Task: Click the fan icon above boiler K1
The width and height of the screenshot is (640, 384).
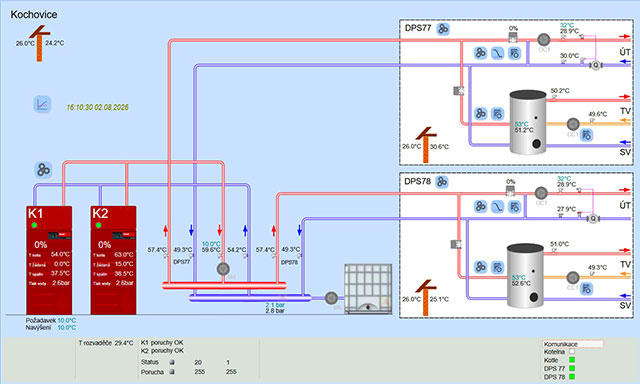Action: click(43, 170)
